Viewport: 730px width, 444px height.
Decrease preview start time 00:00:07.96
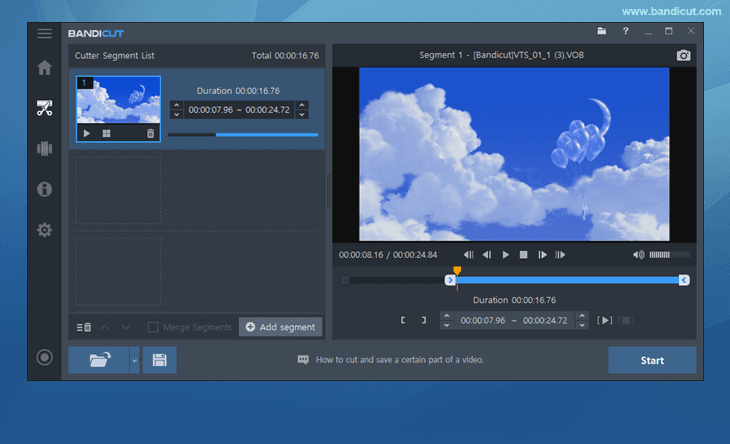(x=446, y=325)
